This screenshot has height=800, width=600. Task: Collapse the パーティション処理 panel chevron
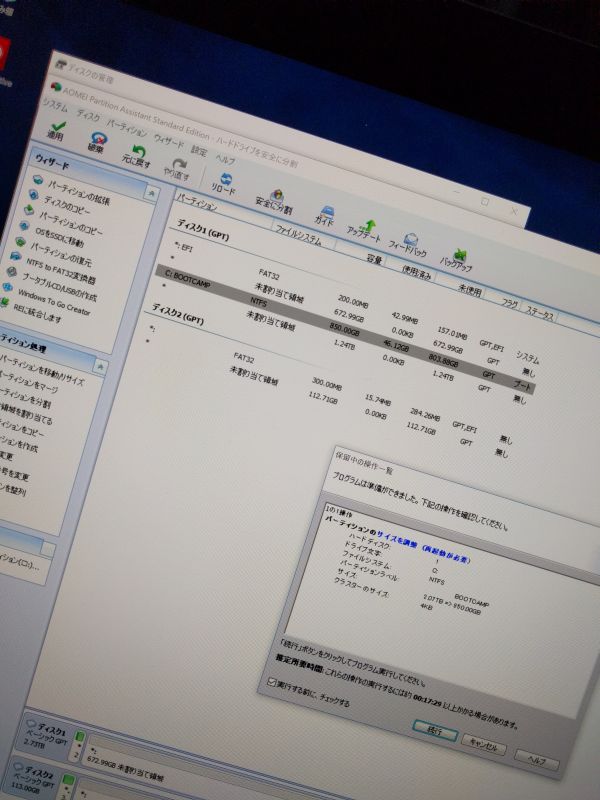click(101, 365)
